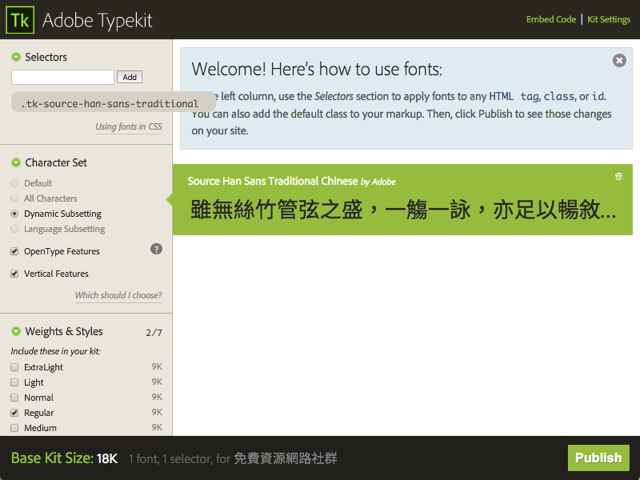Collapse the Character Set section
Image resolution: width=640 pixels, height=480 pixels.
click(16, 163)
